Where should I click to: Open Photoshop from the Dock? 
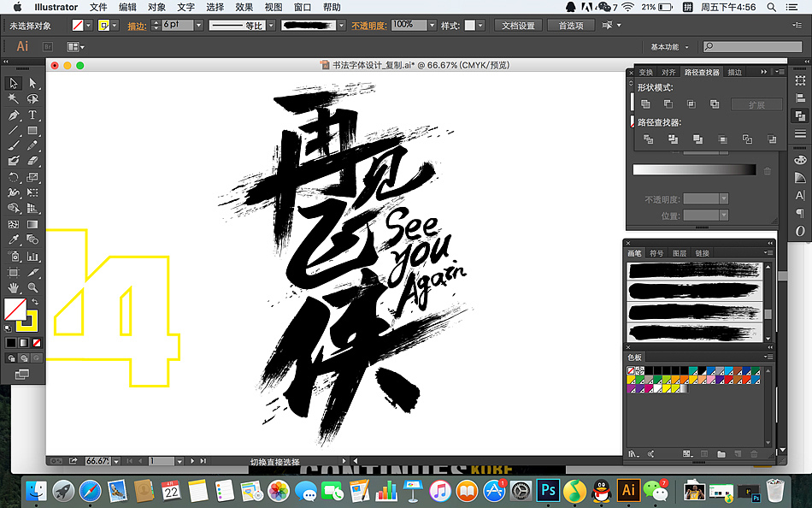click(549, 489)
